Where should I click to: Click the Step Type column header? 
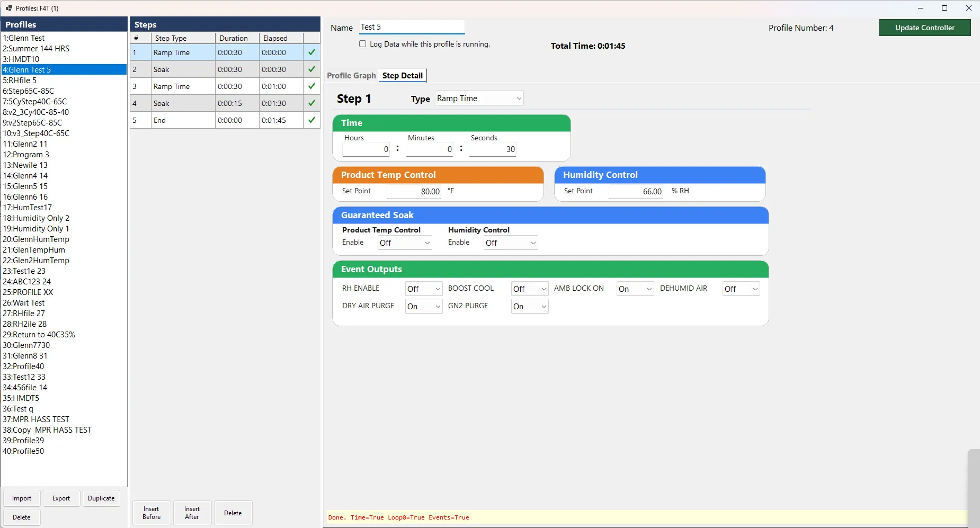pyautogui.click(x=183, y=38)
